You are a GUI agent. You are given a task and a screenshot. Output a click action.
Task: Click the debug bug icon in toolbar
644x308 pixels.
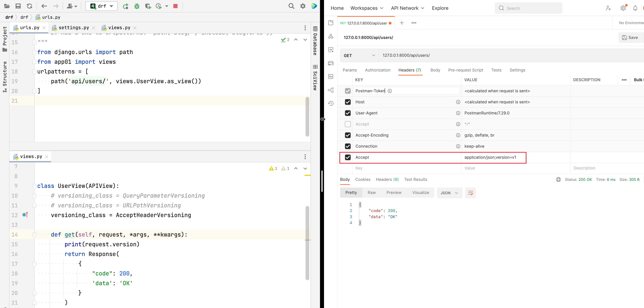pyautogui.click(x=137, y=6)
